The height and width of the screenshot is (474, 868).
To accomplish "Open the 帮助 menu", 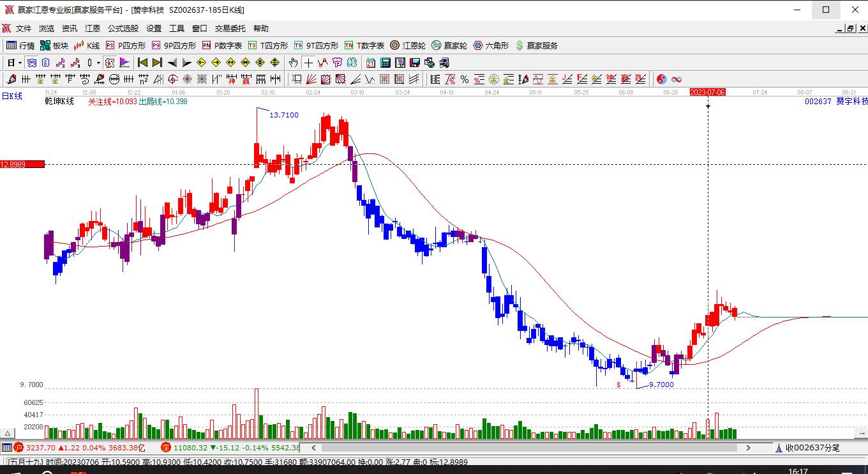I will click(261, 29).
